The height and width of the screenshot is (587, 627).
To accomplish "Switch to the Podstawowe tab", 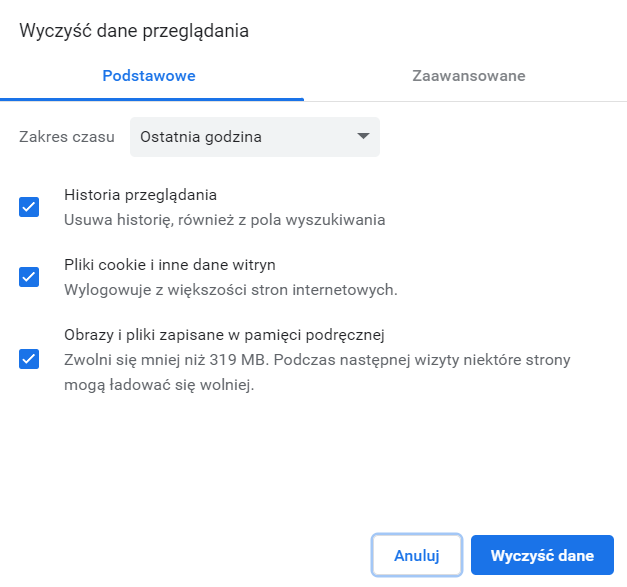I will coord(149,76).
